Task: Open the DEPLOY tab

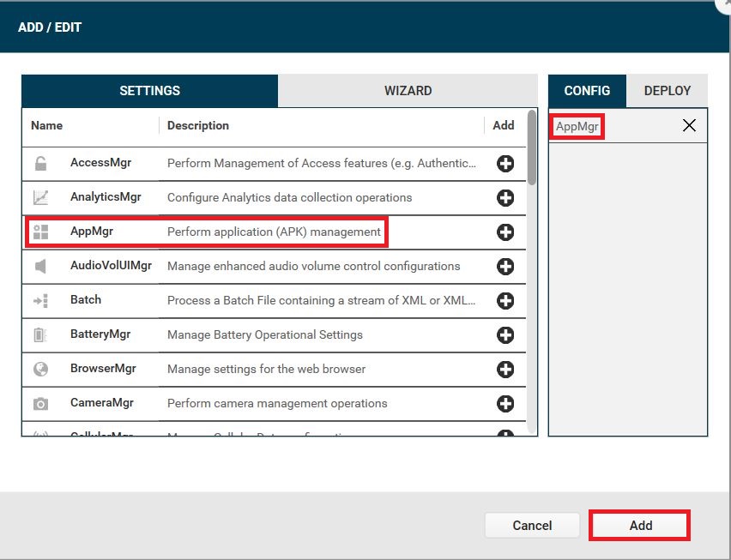Action: click(668, 91)
